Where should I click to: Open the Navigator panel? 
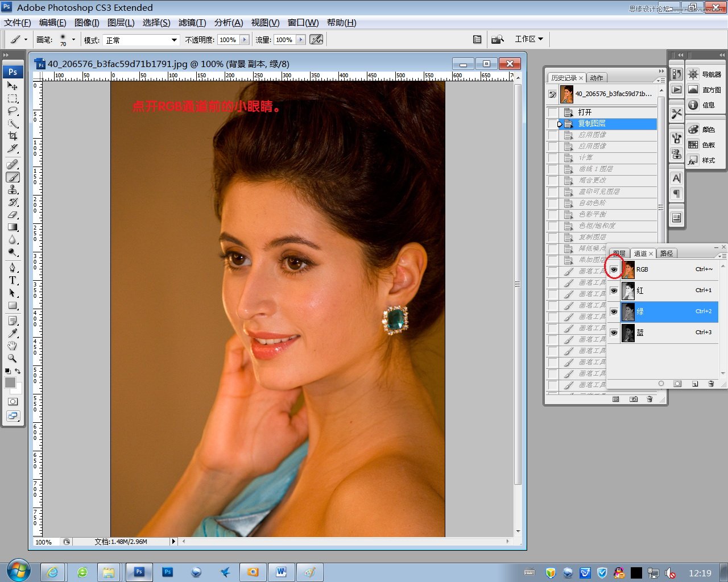(705, 74)
